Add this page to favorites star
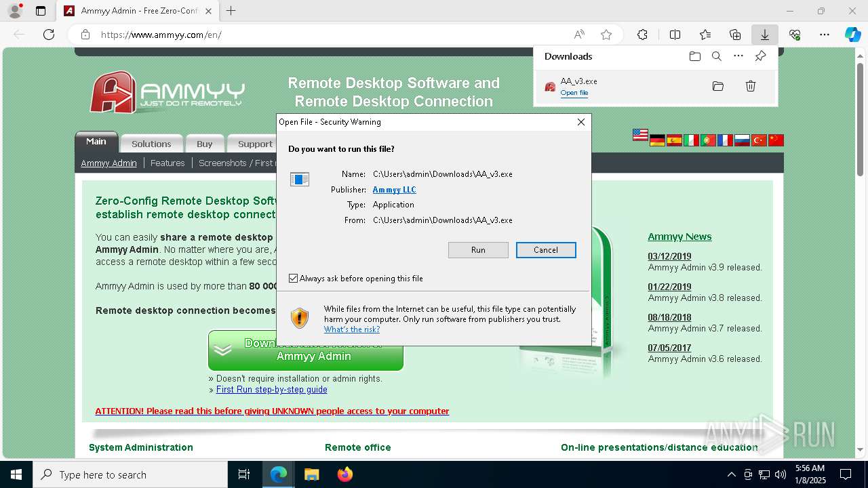 pyautogui.click(x=606, y=35)
